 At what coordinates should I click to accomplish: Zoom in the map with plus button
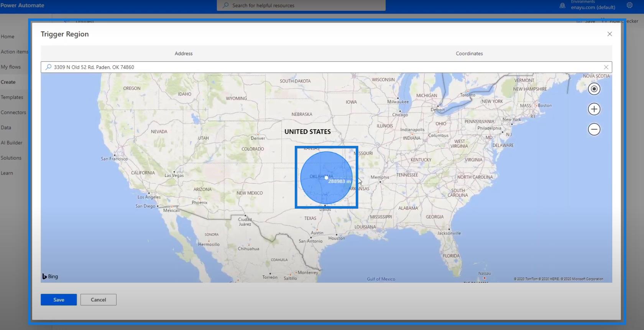click(x=594, y=109)
